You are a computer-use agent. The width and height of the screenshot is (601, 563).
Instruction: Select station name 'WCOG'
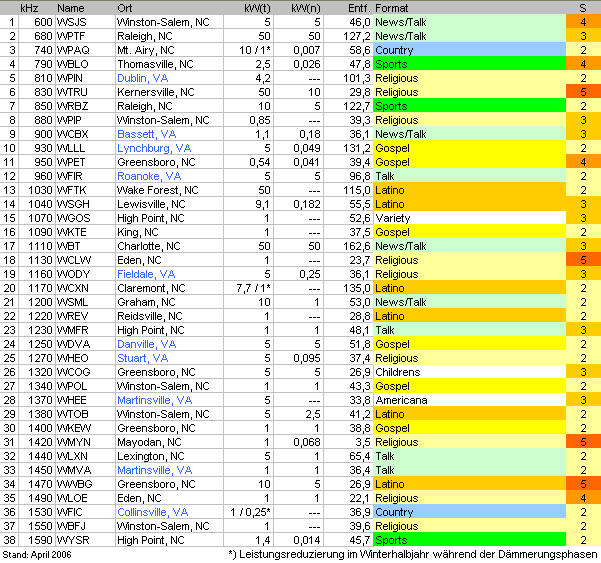(x=74, y=372)
